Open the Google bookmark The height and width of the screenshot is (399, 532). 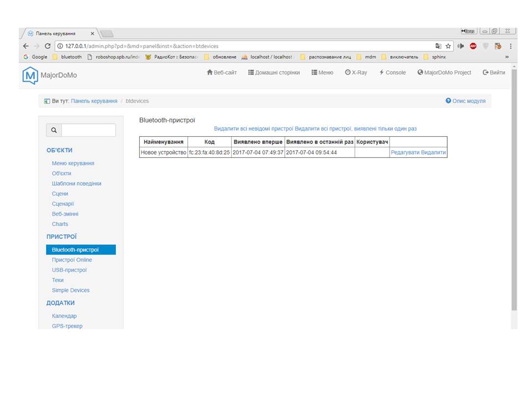coord(35,57)
